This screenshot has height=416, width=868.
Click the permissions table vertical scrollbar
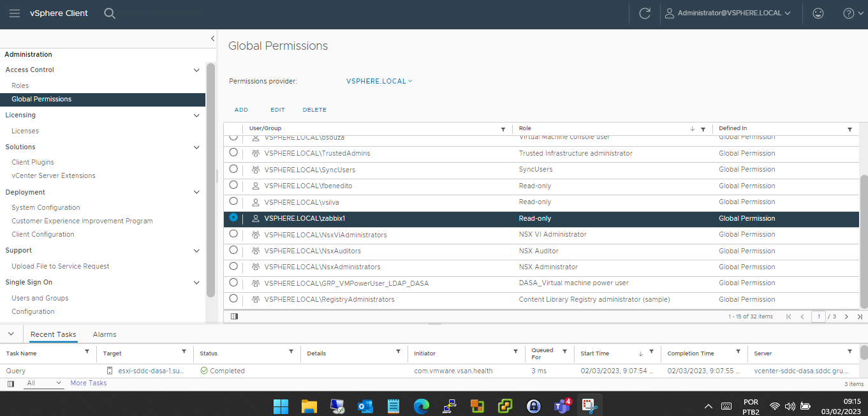point(864,242)
